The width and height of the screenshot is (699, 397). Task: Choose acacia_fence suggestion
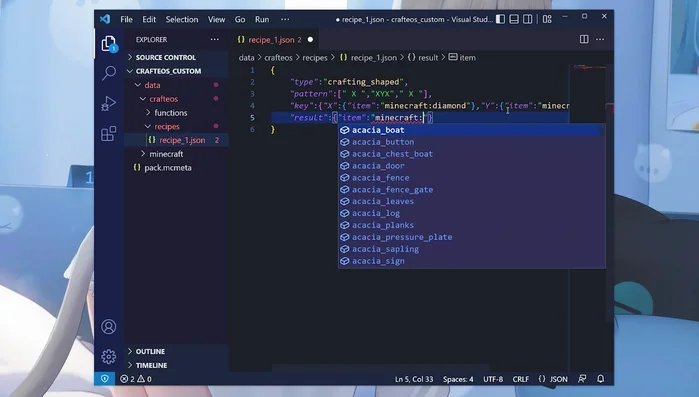[x=472, y=178]
